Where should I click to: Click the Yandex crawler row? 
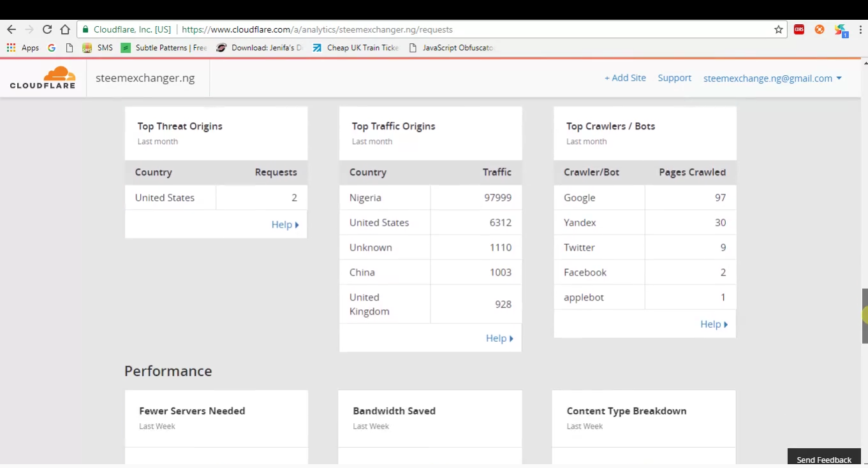click(645, 223)
